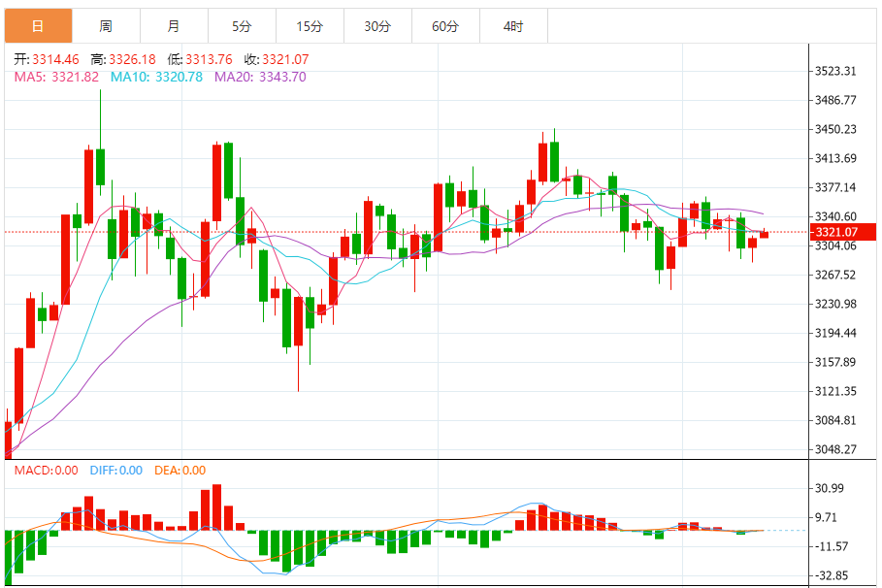Screen dimensions: 882x588
Task: Select the 15分 interval tab
Action: (x=310, y=26)
